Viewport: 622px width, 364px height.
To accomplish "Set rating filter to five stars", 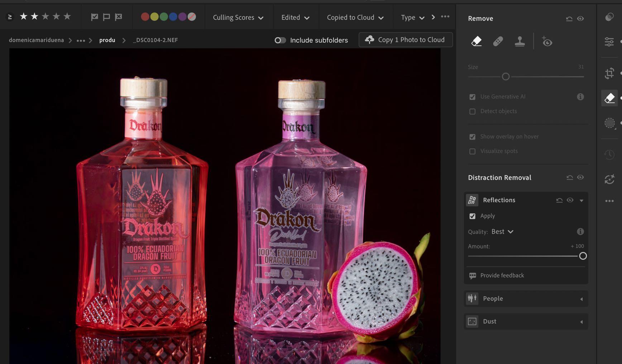I will pyautogui.click(x=67, y=16).
